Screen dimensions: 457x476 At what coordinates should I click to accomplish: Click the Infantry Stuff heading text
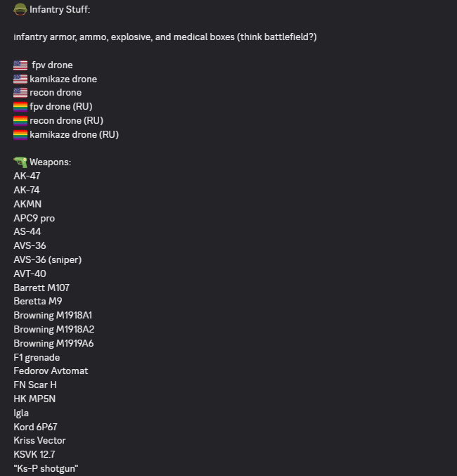[x=60, y=9]
